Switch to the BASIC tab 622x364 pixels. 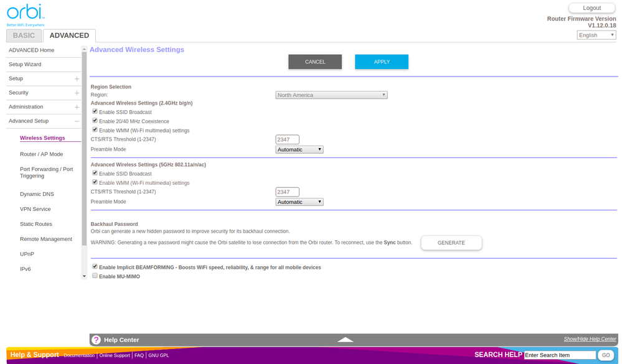[24, 35]
